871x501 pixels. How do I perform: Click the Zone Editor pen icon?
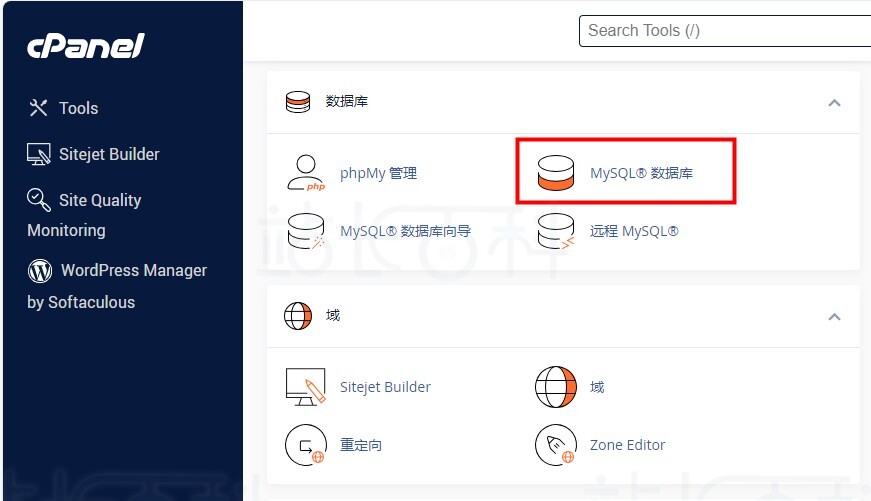tap(555, 445)
